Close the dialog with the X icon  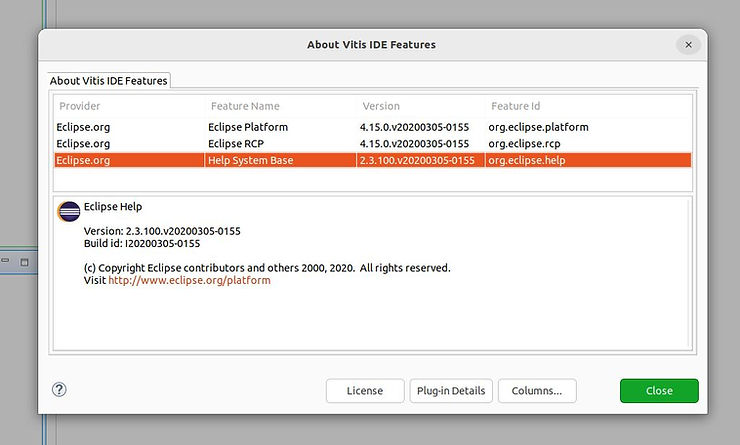pyautogui.click(x=689, y=45)
